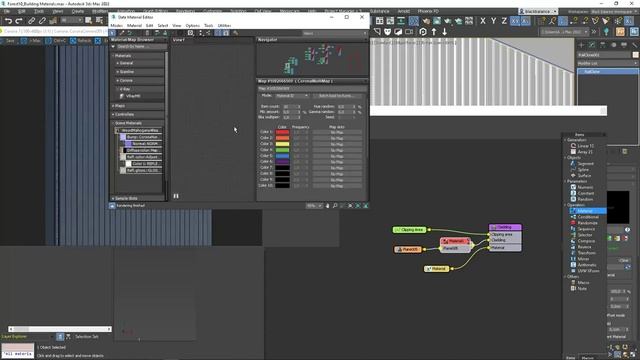Expand the Scanline materials group
The height and width of the screenshot is (360, 640).
[118, 72]
